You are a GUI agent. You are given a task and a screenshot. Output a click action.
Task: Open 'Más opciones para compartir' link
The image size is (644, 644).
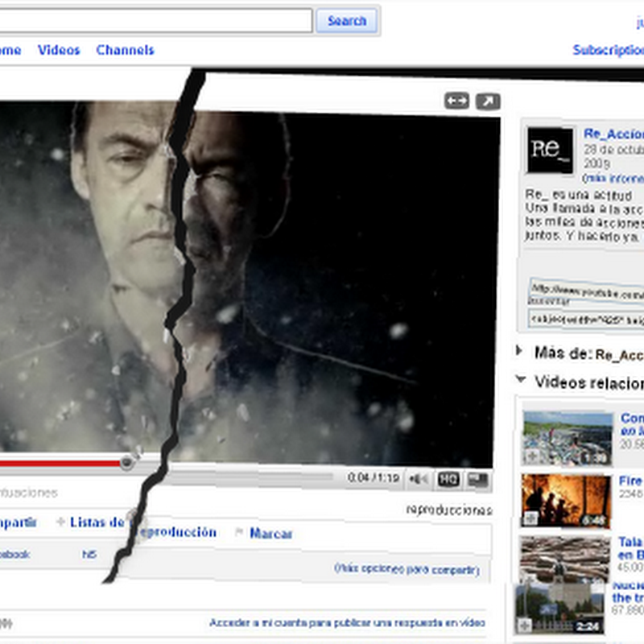coord(407,569)
